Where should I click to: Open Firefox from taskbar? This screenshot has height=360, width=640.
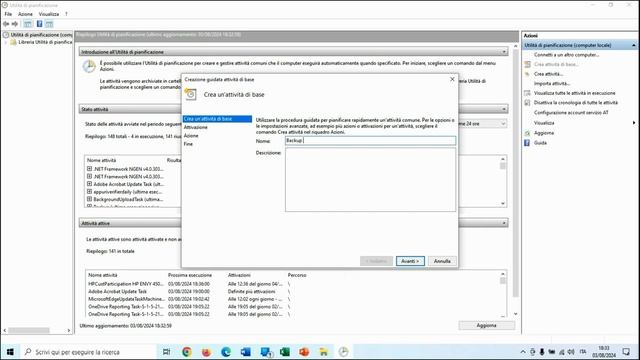206,351
